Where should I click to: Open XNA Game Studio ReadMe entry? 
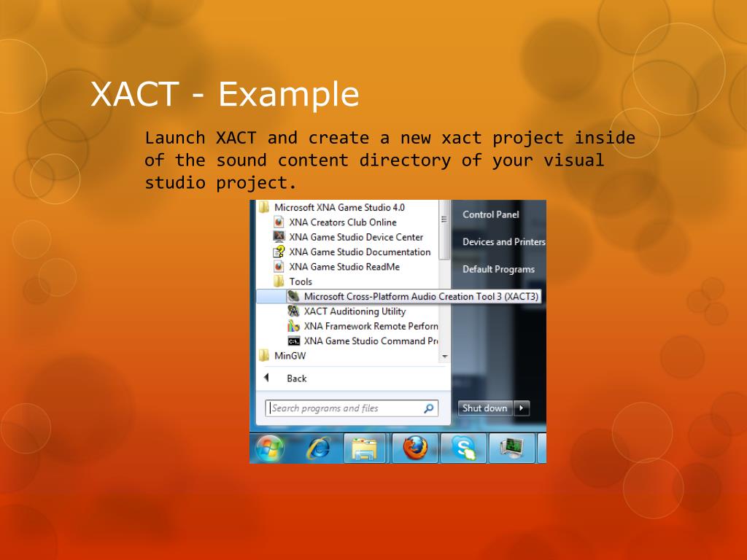(x=344, y=267)
